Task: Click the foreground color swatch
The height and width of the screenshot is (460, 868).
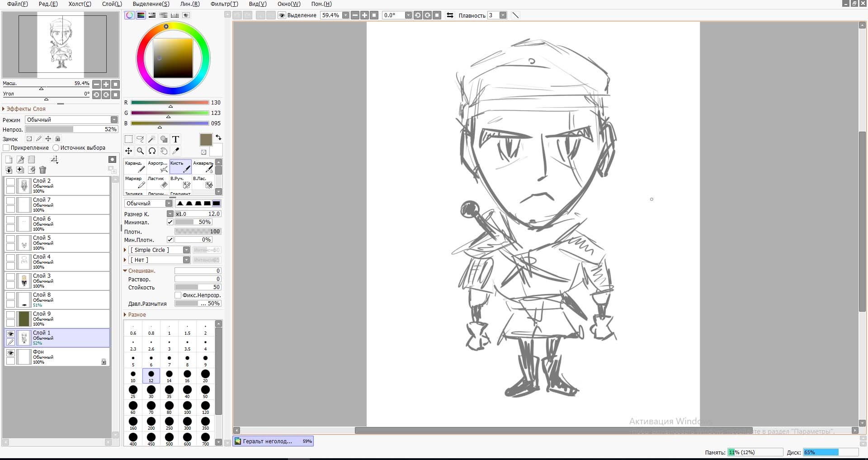Action: point(206,140)
